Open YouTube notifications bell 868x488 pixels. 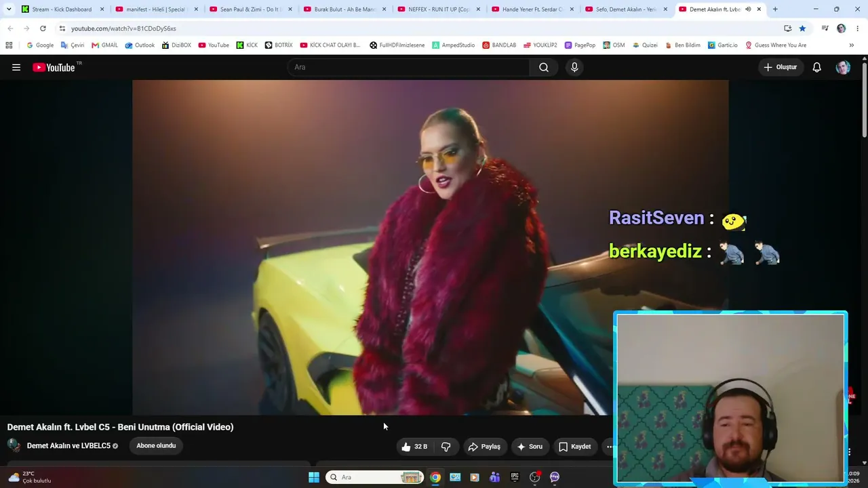817,67
